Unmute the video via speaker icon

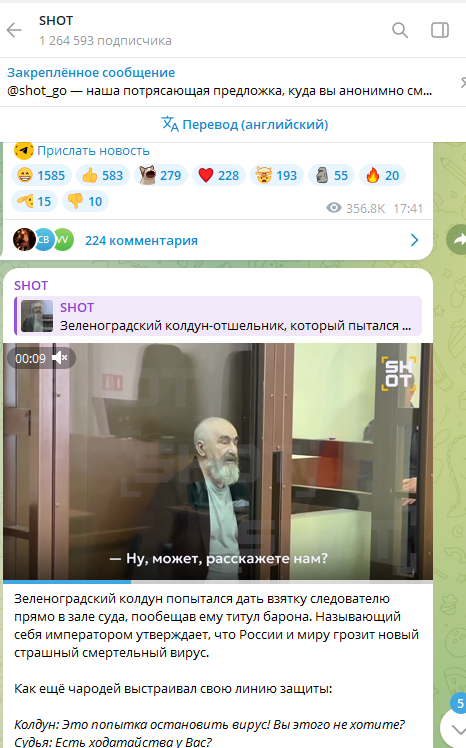point(60,358)
